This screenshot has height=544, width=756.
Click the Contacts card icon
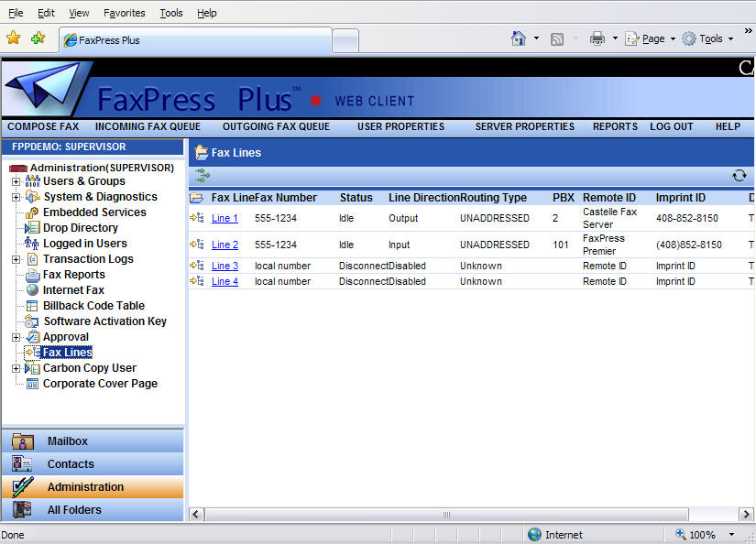point(22,463)
